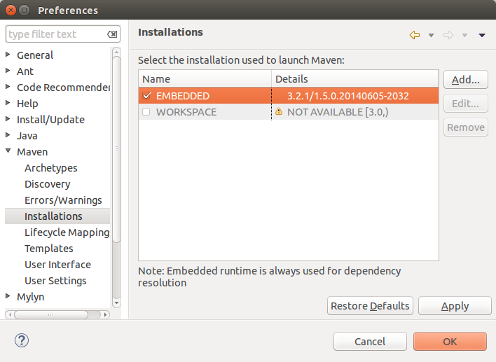Screen dimensions: 496x362
Task: Open the forward history dropdown arrow
Action: pos(464,35)
